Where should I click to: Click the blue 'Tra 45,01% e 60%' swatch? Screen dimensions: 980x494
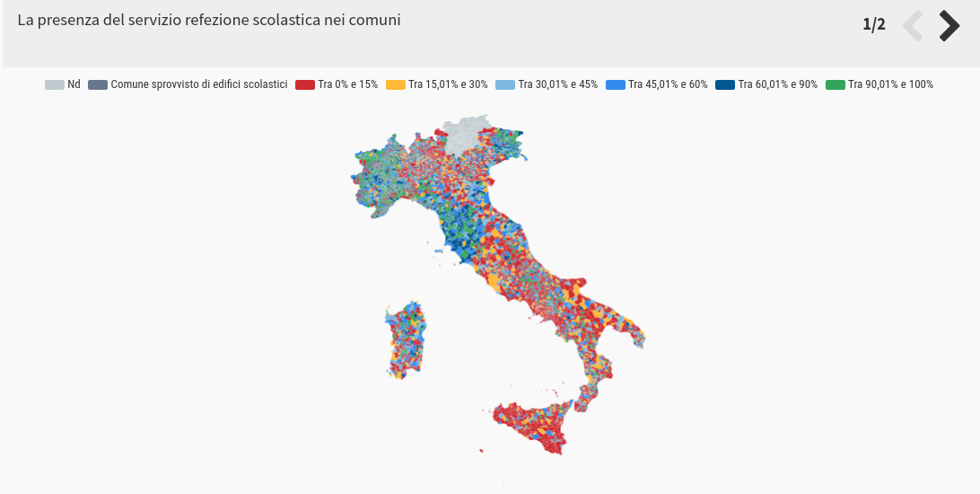pos(616,84)
